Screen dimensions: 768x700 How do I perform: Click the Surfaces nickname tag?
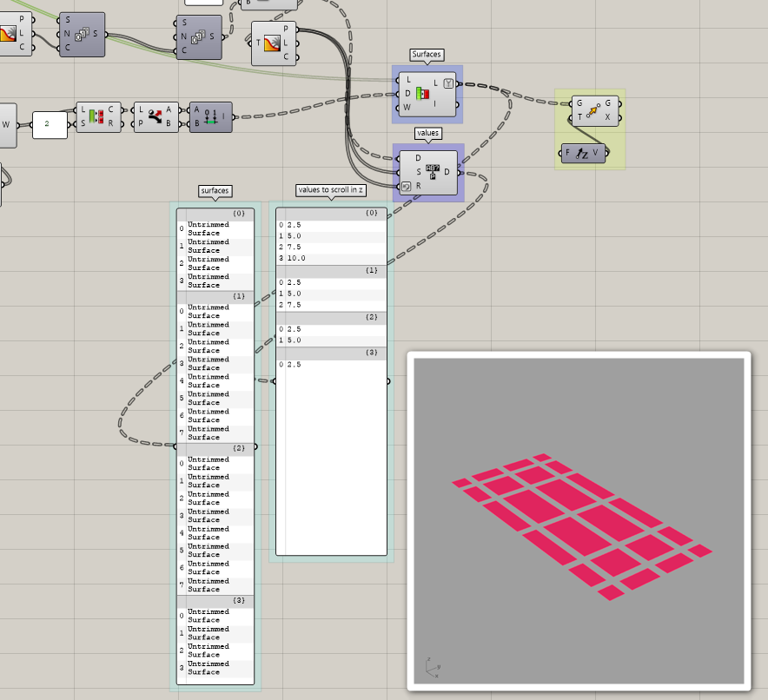[x=427, y=55]
